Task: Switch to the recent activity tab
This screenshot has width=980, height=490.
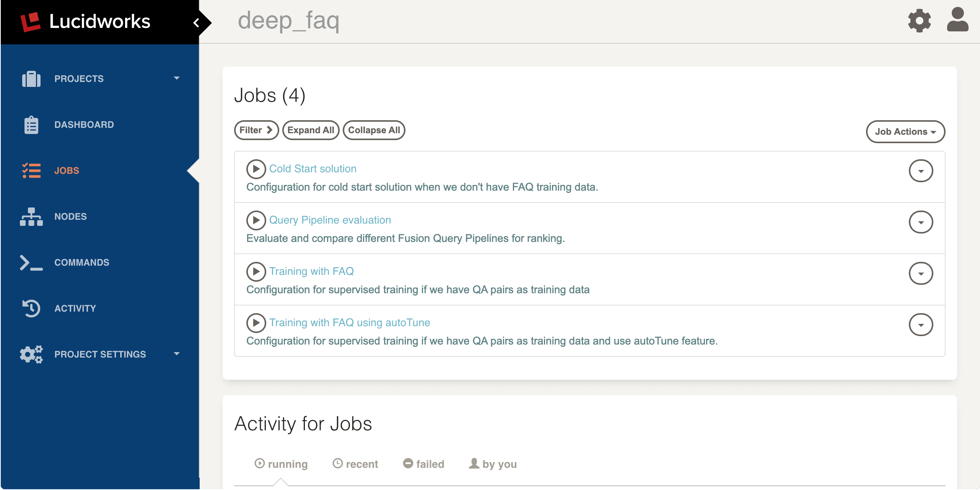Action: pos(355,464)
